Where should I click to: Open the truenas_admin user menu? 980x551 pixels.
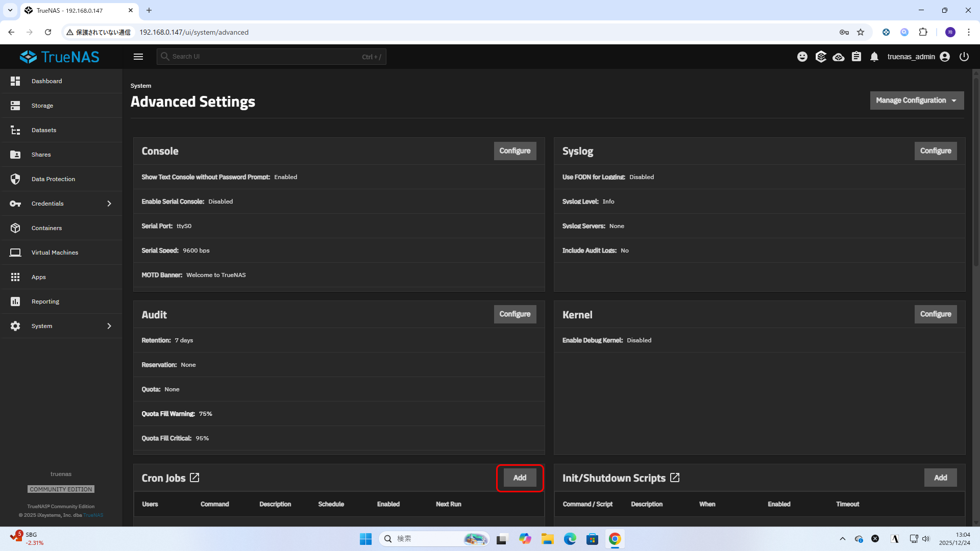pos(918,57)
